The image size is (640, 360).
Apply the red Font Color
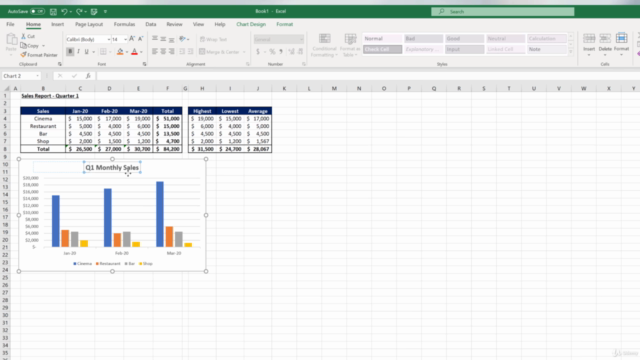pos(134,52)
